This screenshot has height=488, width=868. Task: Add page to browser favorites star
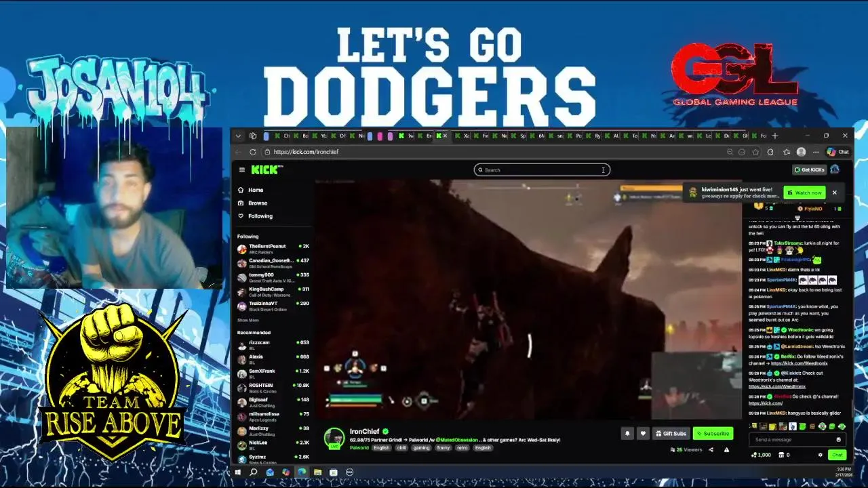click(x=755, y=152)
